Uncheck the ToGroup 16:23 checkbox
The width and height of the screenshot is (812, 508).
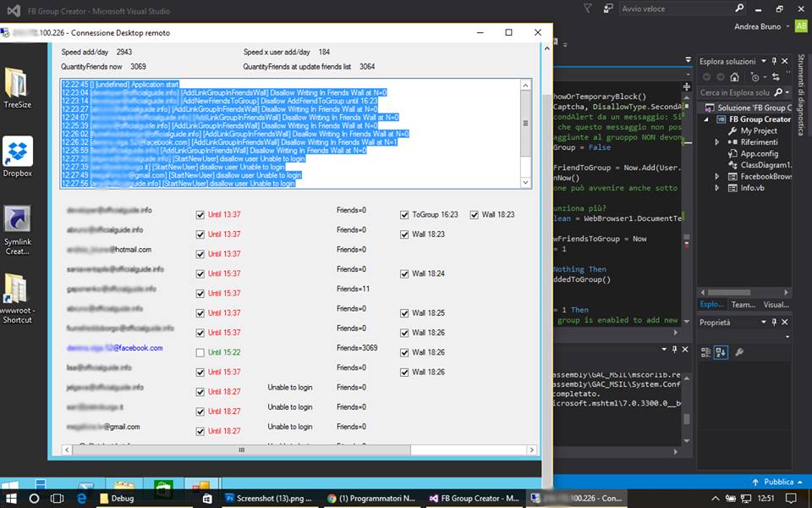[404, 214]
